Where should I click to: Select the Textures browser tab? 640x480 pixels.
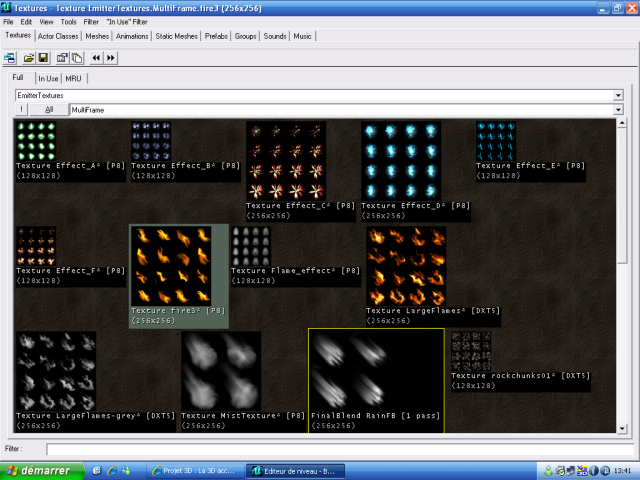tap(18, 36)
